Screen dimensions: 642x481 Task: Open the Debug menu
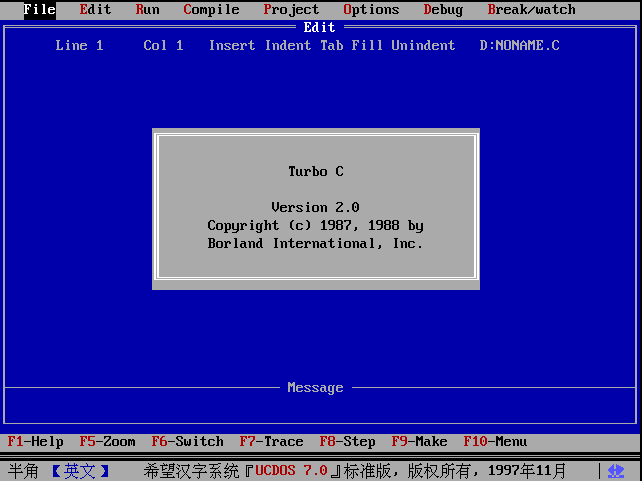pos(443,9)
